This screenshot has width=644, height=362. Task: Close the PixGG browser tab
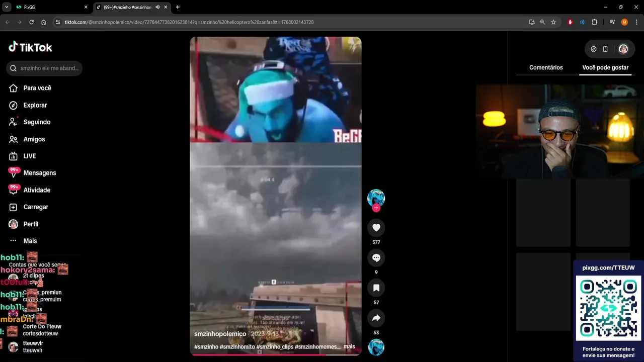tap(86, 7)
